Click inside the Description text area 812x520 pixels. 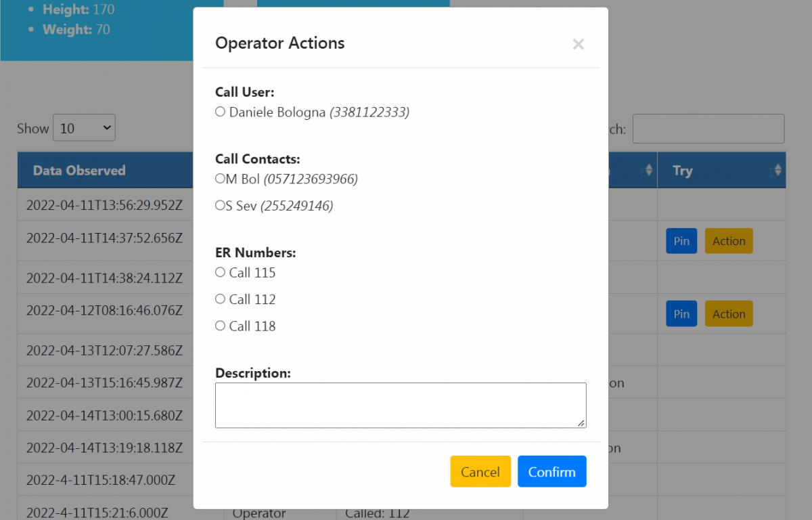[x=400, y=405]
